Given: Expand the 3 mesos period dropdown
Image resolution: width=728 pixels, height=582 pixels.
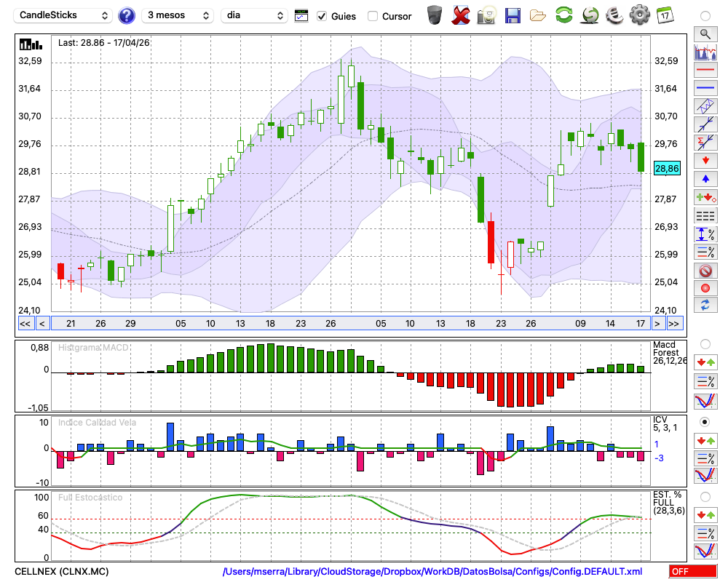Looking at the screenshot, I should tap(178, 15).
